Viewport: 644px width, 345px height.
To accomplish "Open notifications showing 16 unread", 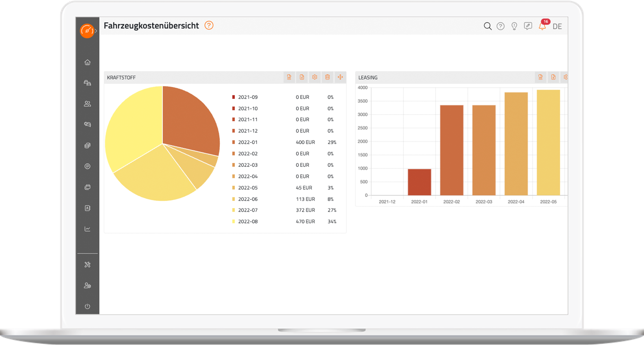I will click(542, 26).
